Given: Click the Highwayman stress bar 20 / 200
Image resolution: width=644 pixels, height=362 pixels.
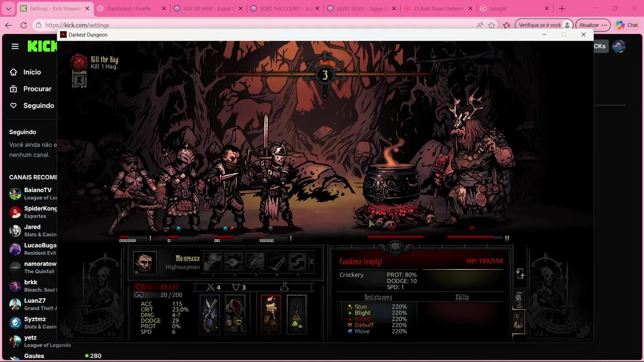Looking at the screenshot, I should [x=160, y=295].
